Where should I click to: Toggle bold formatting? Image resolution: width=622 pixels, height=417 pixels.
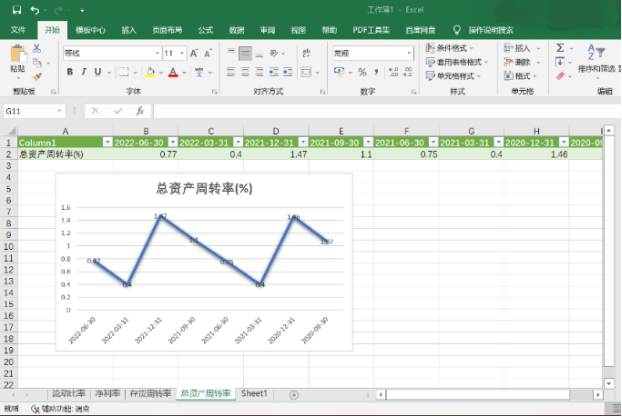click(x=70, y=72)
